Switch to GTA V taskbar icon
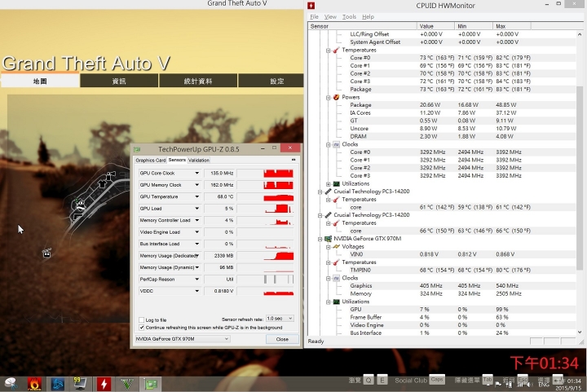The height and width of the screenshot is (392, 587). pyautogui.click(x=127, y=384)
